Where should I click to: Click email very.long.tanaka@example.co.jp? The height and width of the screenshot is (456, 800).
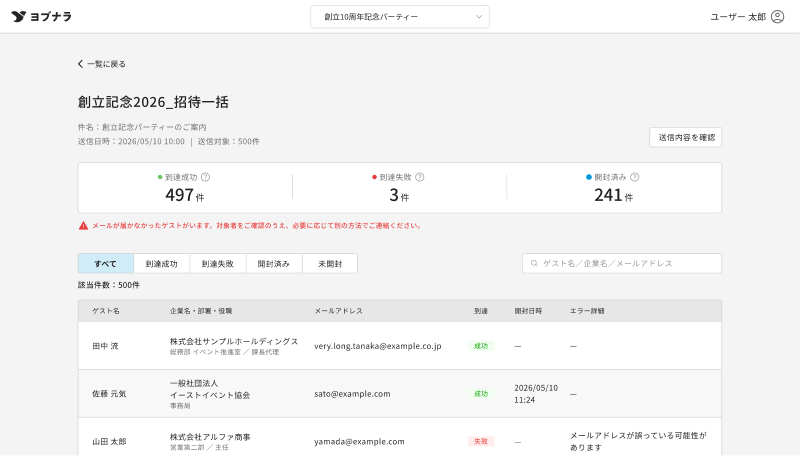(378, 346)
